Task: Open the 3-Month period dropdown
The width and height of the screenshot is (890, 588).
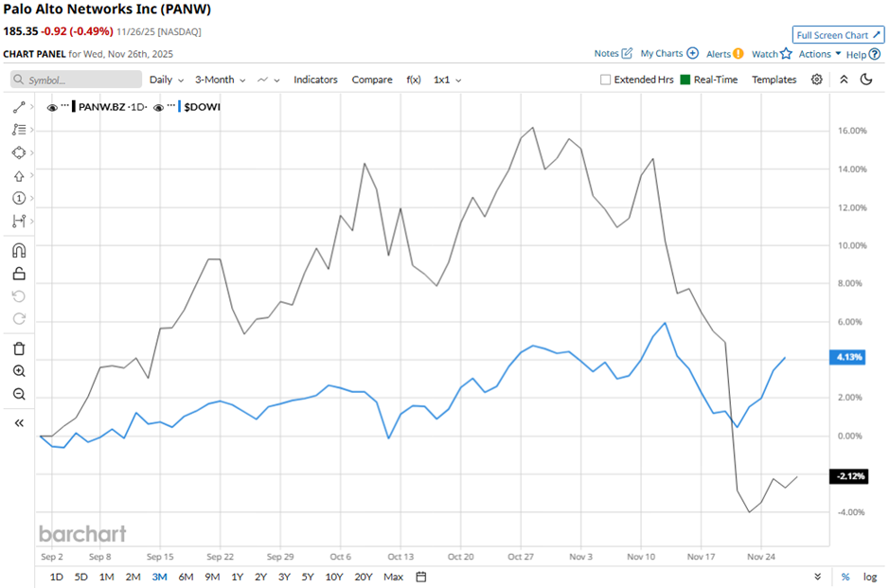Action: pyautogui.click(x=221, y=80)
